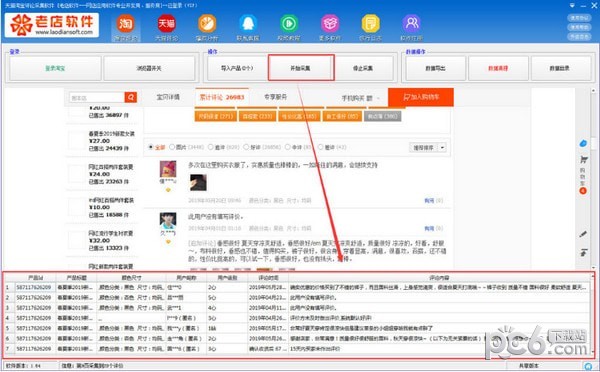
Task: Open the product priced ¥32.00 in sidebar
Action: (x=102, y=241)
